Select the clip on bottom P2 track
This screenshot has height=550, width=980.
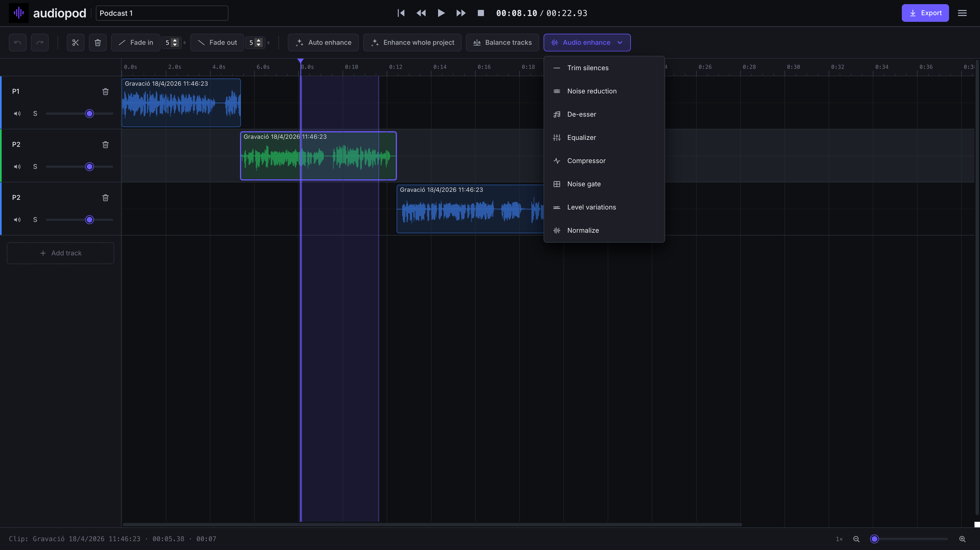[470, 209]
